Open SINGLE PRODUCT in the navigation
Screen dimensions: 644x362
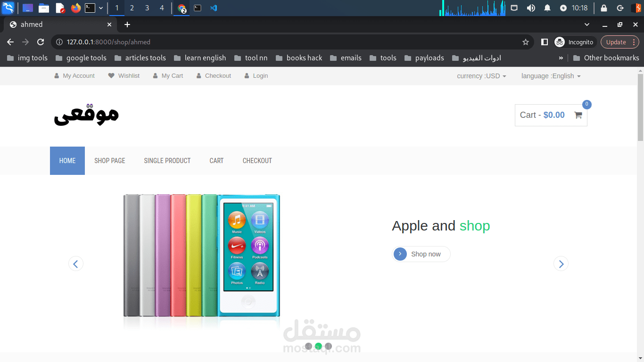[x=167, y=161]
